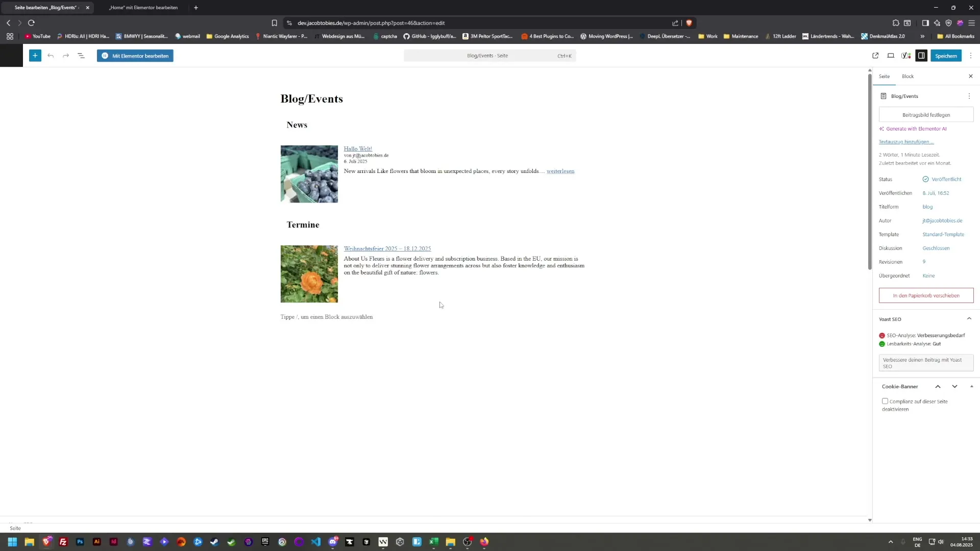This screenshot has height=551, width=980.
Task: Click the Speichern button
Action: 946,56
